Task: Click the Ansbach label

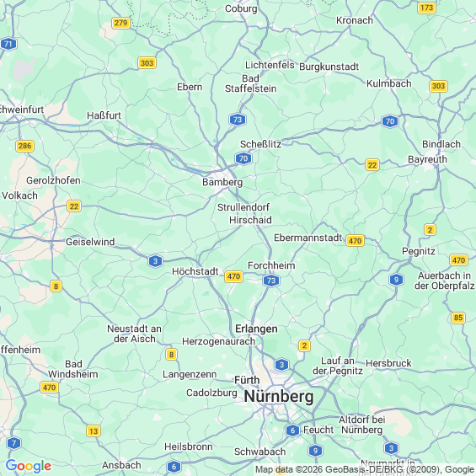Action: tap(121, 465)
